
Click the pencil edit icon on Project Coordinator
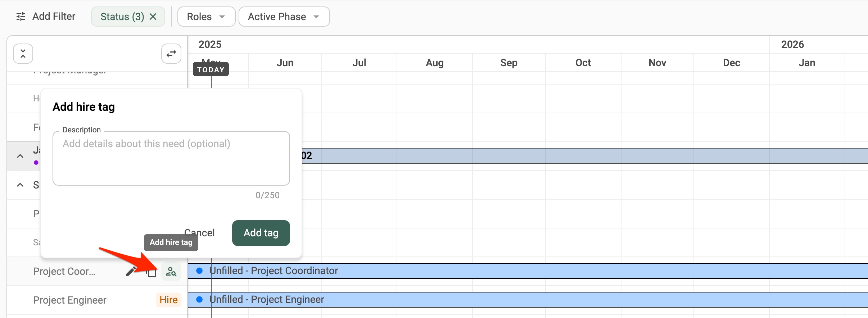click(x=131, y=271)
